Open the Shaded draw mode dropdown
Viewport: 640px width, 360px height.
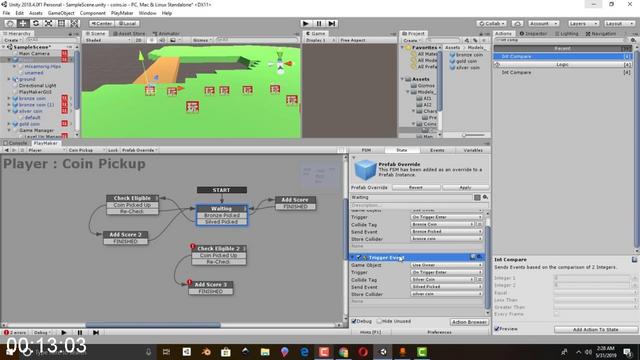(x=107, y=40)
